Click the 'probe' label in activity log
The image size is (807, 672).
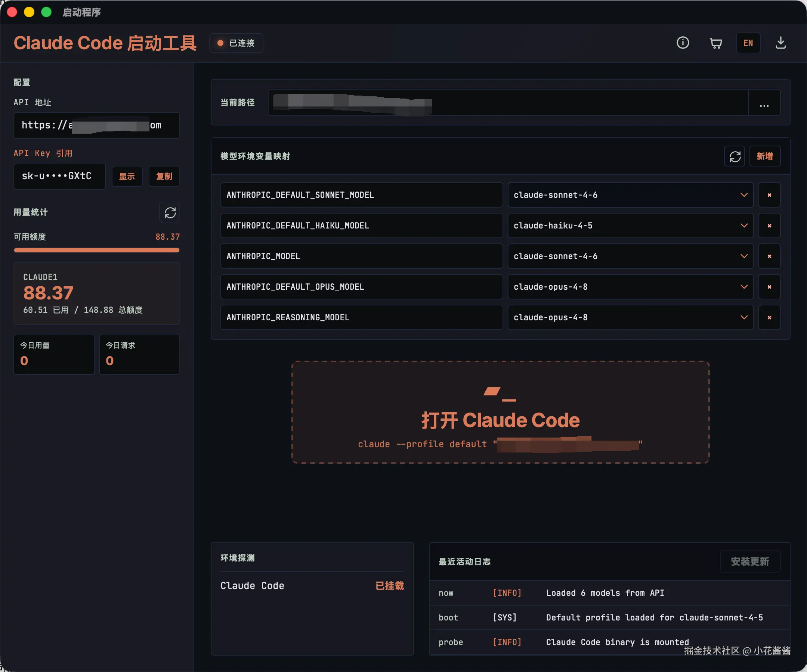(x=451, y=643)
